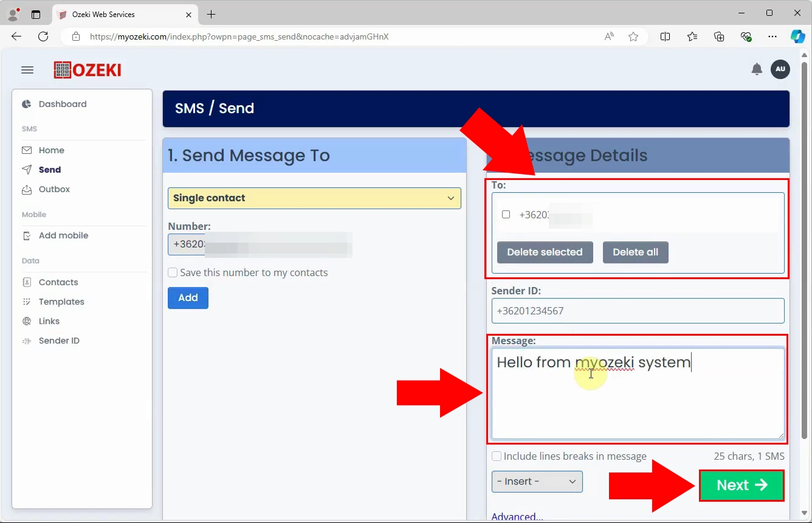This screenshot has height=523, width=812.
Task: Enable Save this number to my contacts
Action: click(173, 272)
